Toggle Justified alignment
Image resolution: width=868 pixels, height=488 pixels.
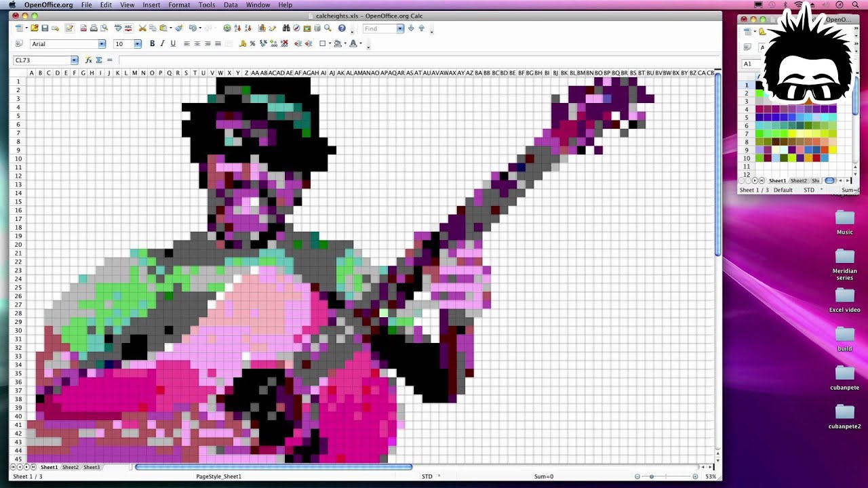click(218, 43)
